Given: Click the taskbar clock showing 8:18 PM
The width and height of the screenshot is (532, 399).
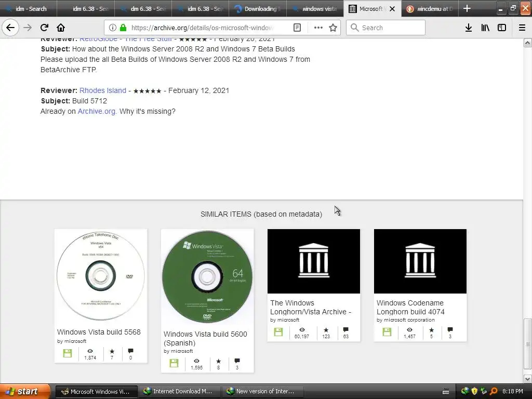Looking at the screenshot, I should 513,391.
